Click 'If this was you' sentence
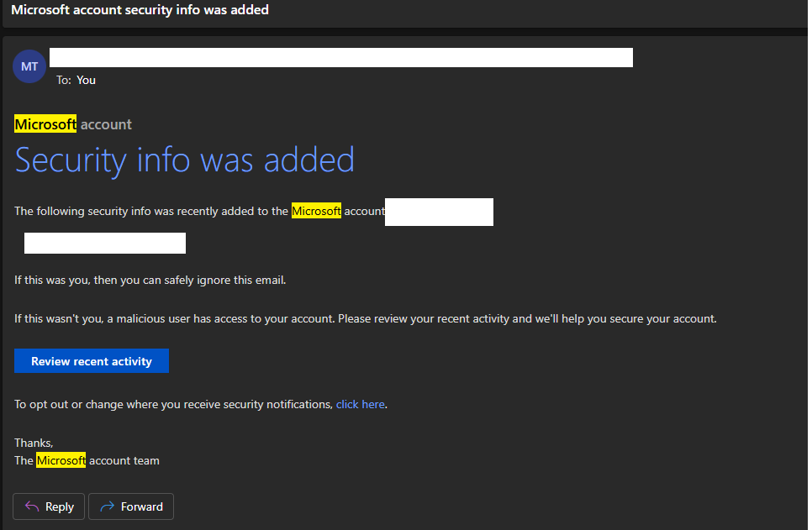The width and height of the screenshot is (812, 530). [150, 280]
